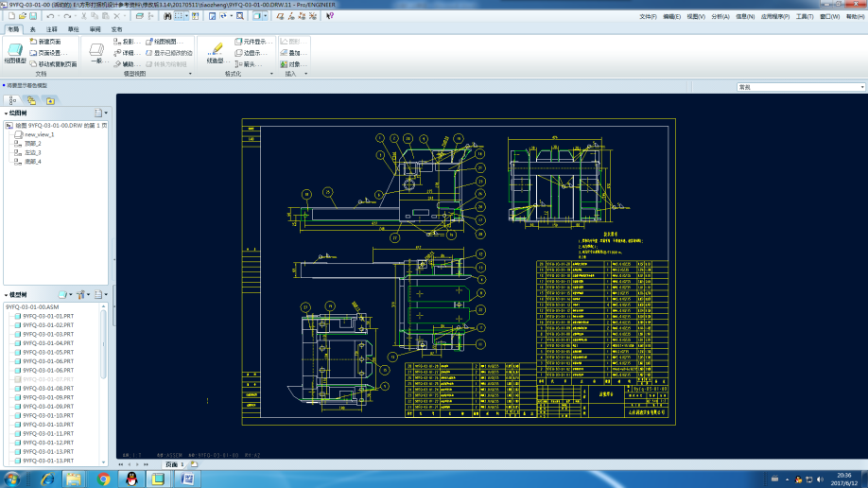Click the 移动或复制页面 button
Viewport: 868px width, 488px height.
53,64
